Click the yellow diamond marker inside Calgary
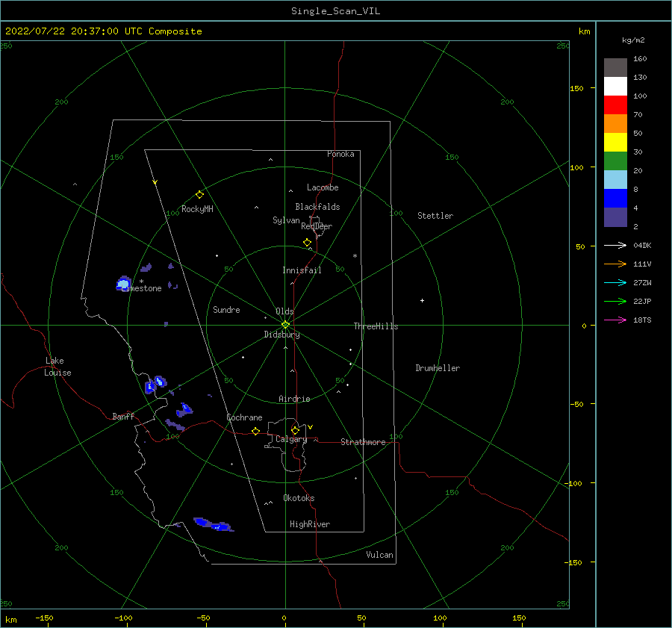 295,430
